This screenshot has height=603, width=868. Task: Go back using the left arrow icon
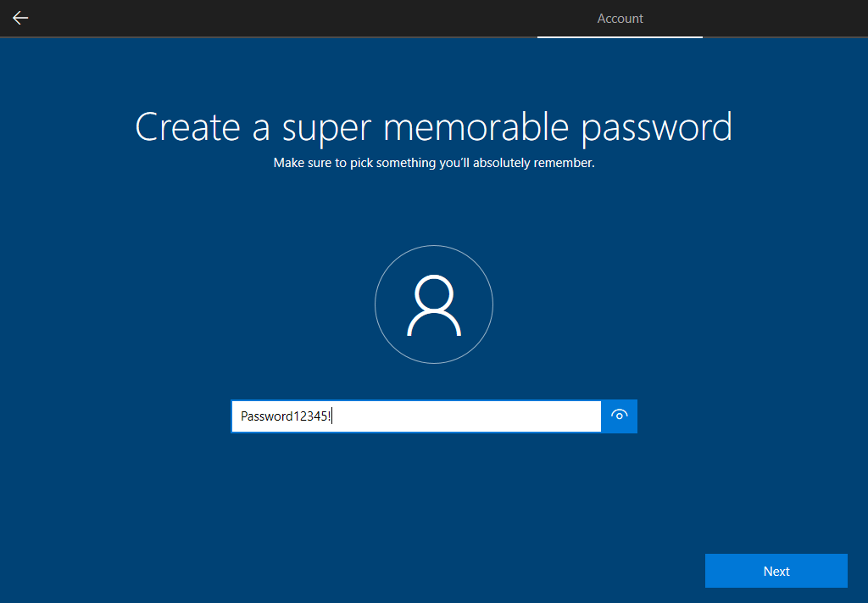click(x=20, y=19)
